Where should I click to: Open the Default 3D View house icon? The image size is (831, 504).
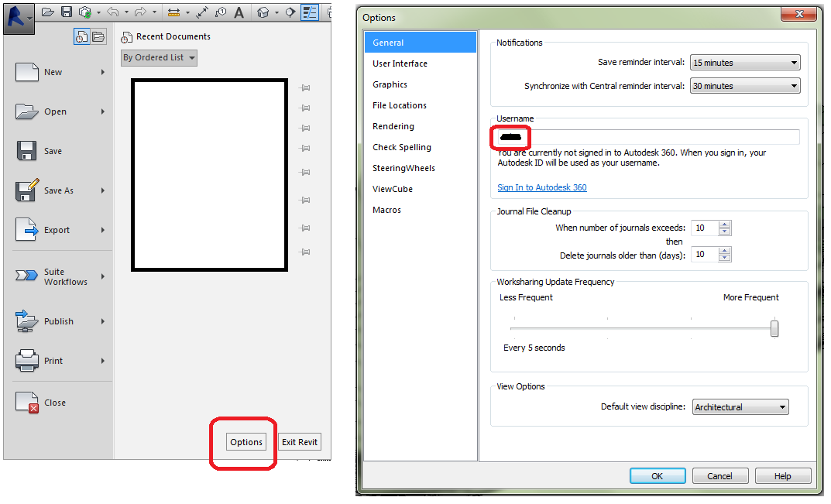(263, 12)
